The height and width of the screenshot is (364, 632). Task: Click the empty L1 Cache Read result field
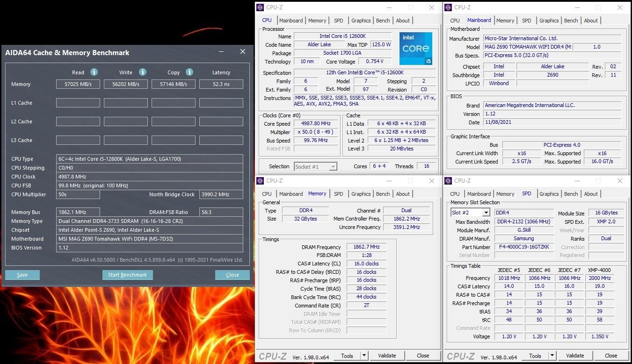coord(78,103)
